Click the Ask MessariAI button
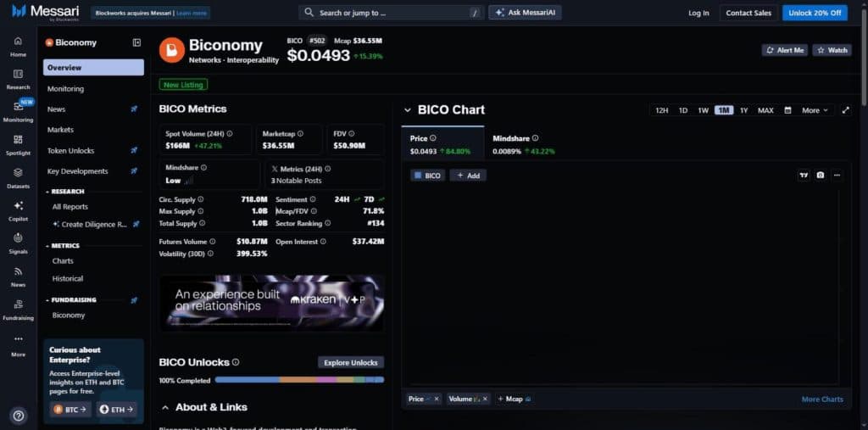868x430 pixels. (525, 12)
